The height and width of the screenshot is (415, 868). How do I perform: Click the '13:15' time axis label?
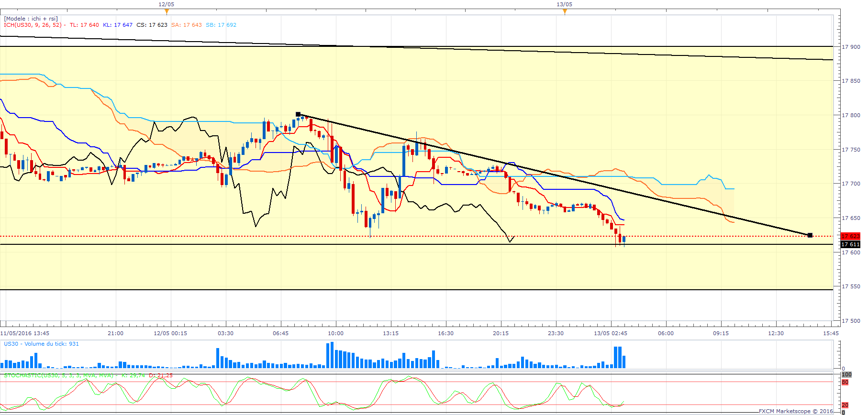tap(391, 333)
